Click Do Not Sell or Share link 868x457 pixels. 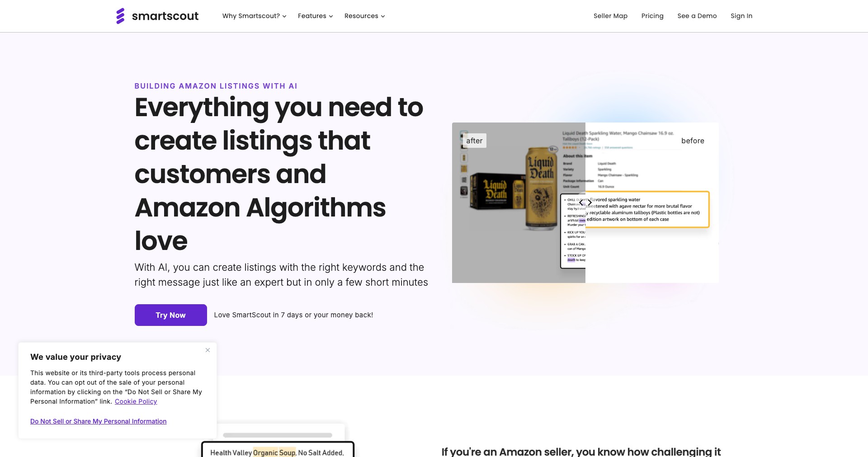click(98, 421)
